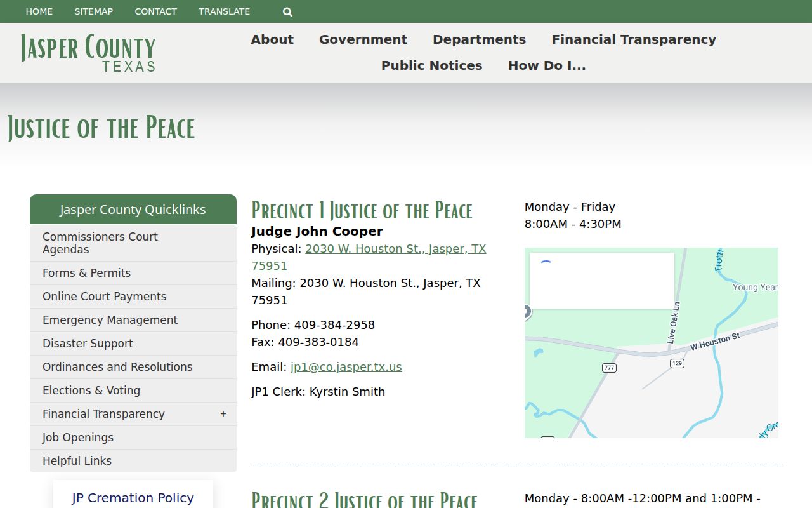Image resolution: width=812 pixels, height=508 pixels.
Task: Open the CONTACT page
Action: 156,11
